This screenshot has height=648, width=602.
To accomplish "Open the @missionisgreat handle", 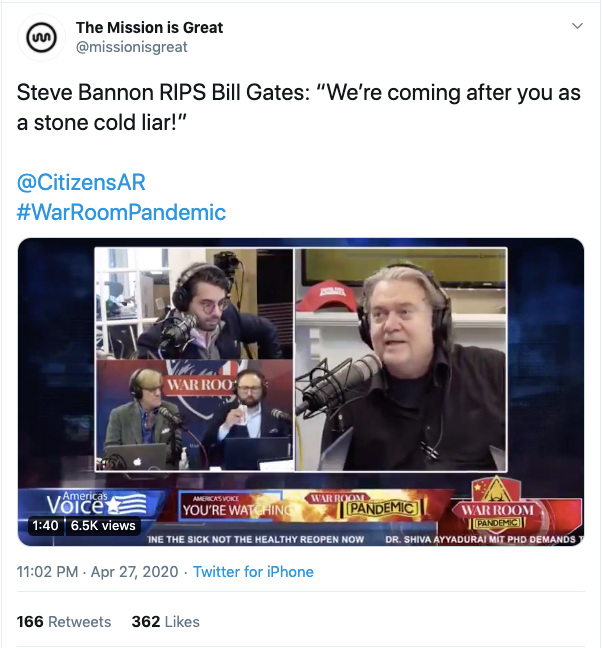I will tap(131, 47).
